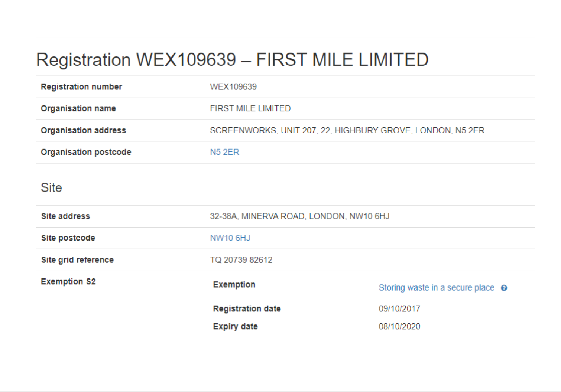The width and height of the screenshot is (561, 392).
Task: Click the 09/10/2017 registration date value
Action: (x=399, y=308)
